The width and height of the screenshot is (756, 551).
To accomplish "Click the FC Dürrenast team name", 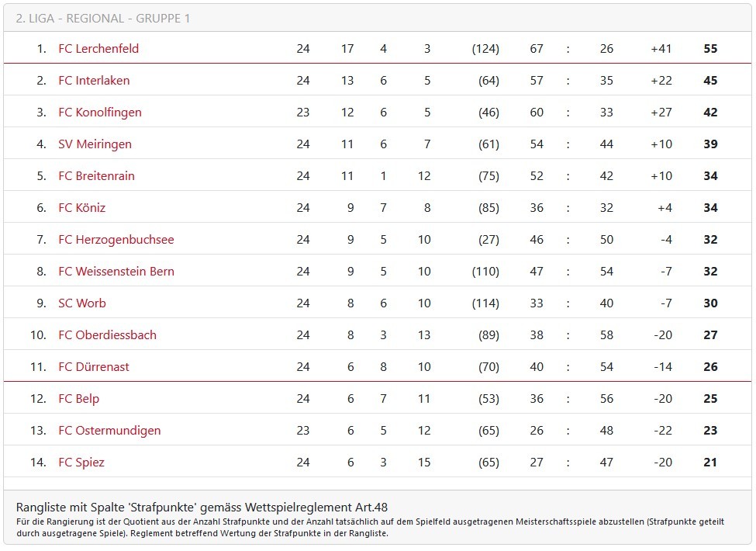I will coord(94,367).
